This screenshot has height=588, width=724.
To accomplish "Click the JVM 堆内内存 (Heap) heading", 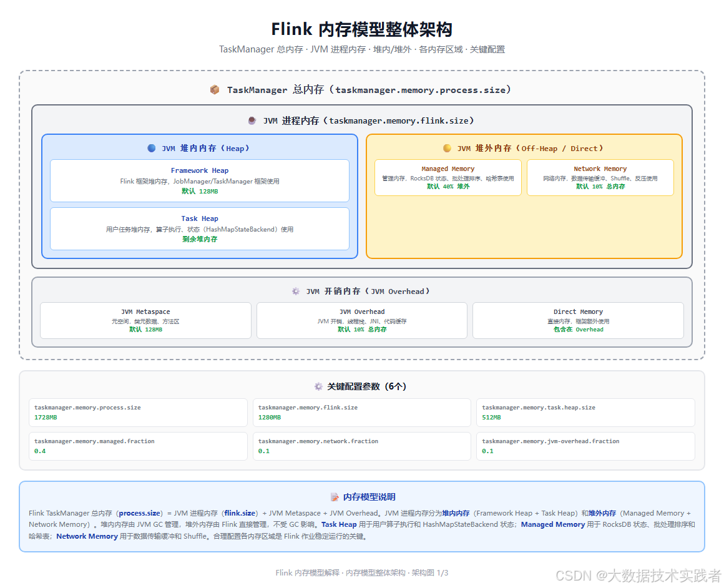I will point(205,149).
